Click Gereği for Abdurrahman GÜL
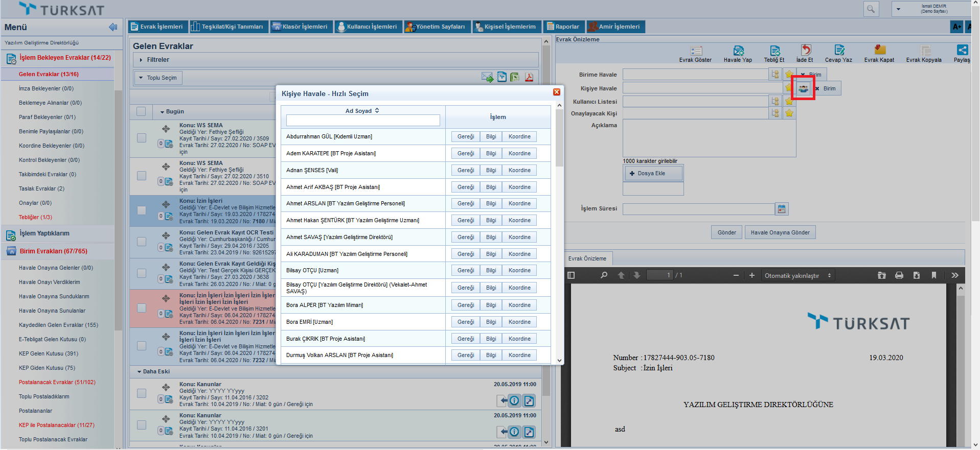The image size is (980, 450). 465,136
